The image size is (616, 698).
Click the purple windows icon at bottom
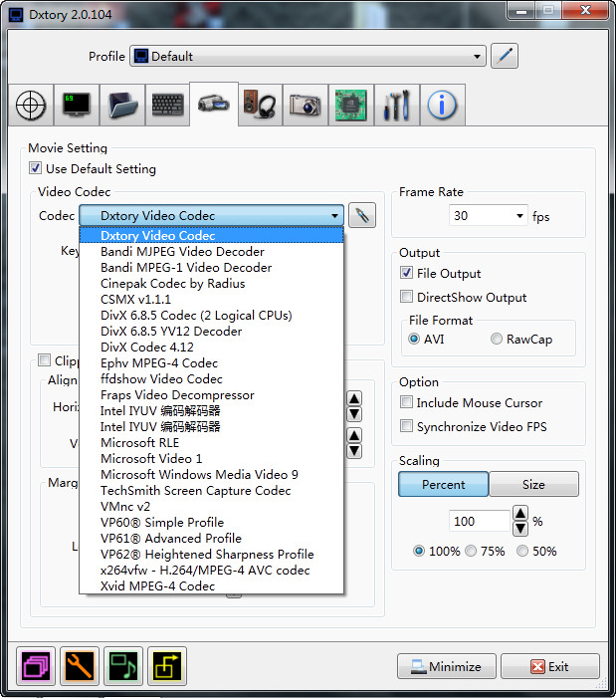pos(36,666)
